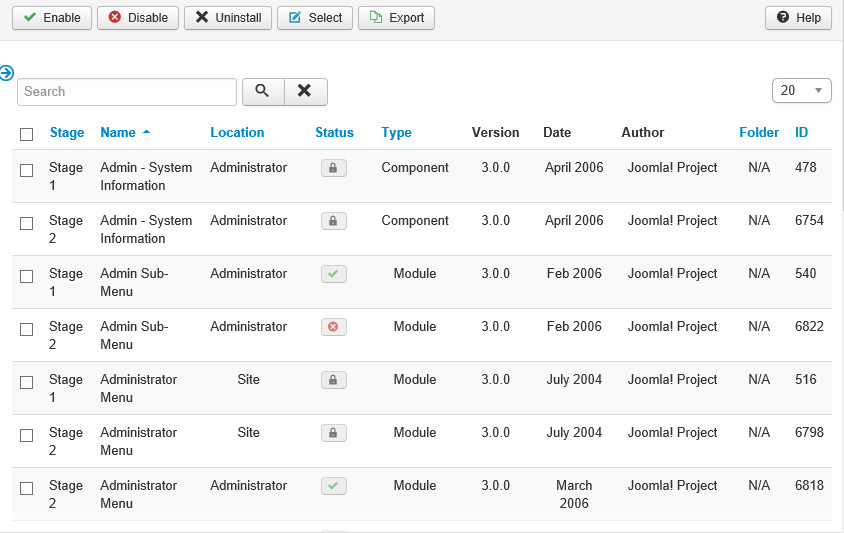This screenshot has width=844, height=533.
Task: Tick checkbox for Administrator Menu ID 6798
Action: [27, 435]
